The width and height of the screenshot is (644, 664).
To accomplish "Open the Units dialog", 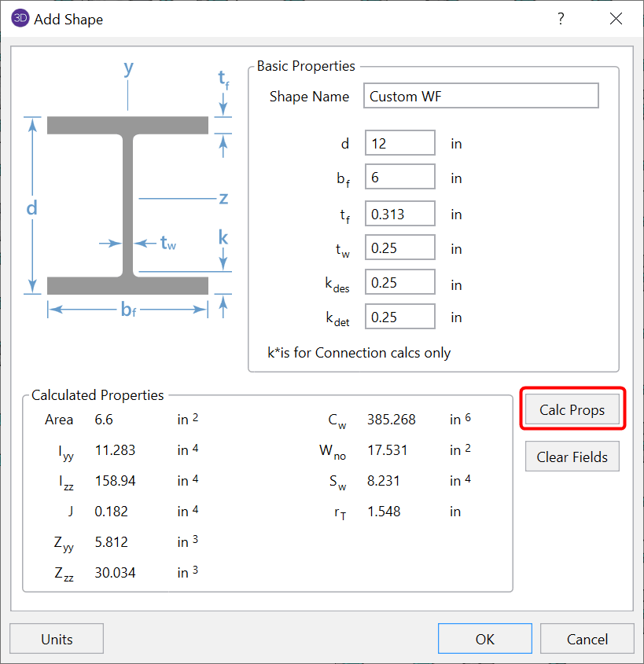I will coord(56,638).
